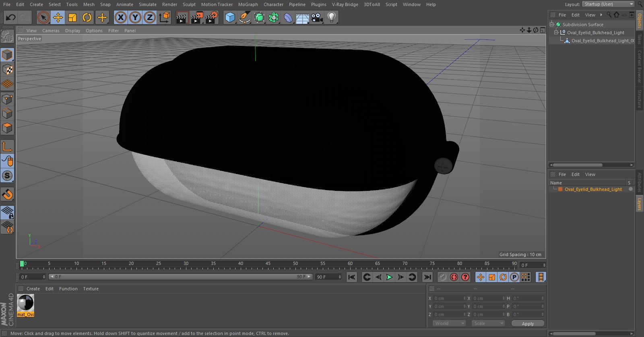Open the Layers side tab

coord(639,204)
